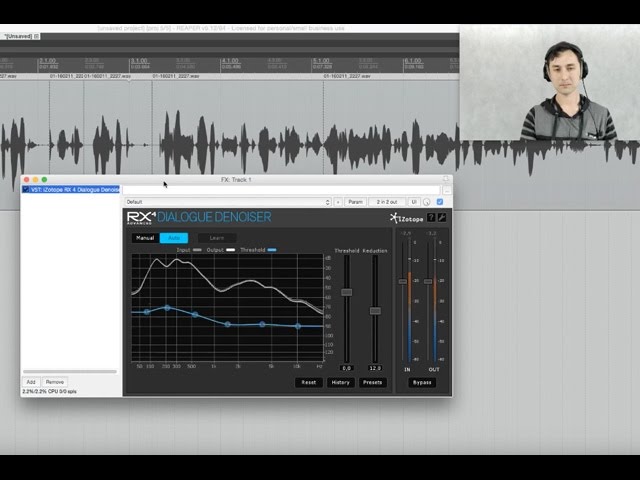
Task: Close the Unsaved project tab
Action: (x=36, y=36)
